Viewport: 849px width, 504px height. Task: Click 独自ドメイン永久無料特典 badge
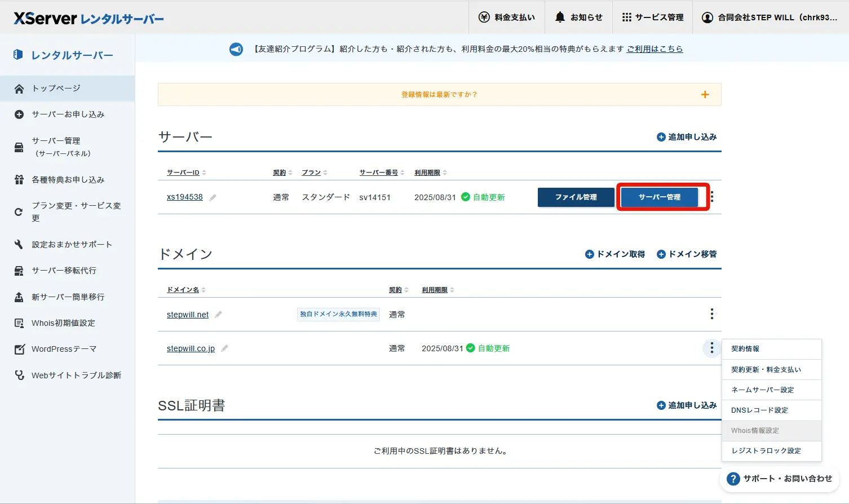click(338, 314)
